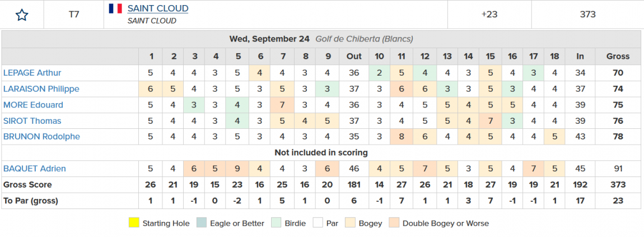This screenshot has height=237, width=644.
Task: Click the Out column header
Action: pos(354,56)
